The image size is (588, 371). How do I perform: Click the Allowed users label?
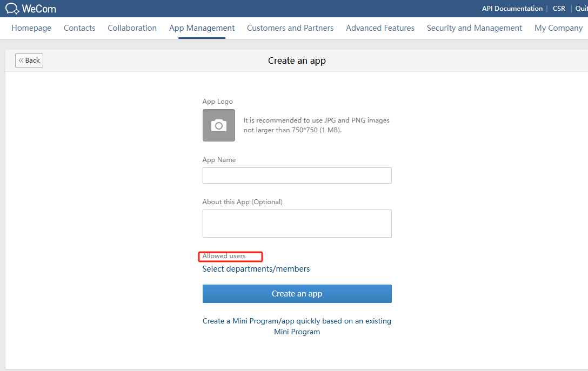click(x=224, y=256)
